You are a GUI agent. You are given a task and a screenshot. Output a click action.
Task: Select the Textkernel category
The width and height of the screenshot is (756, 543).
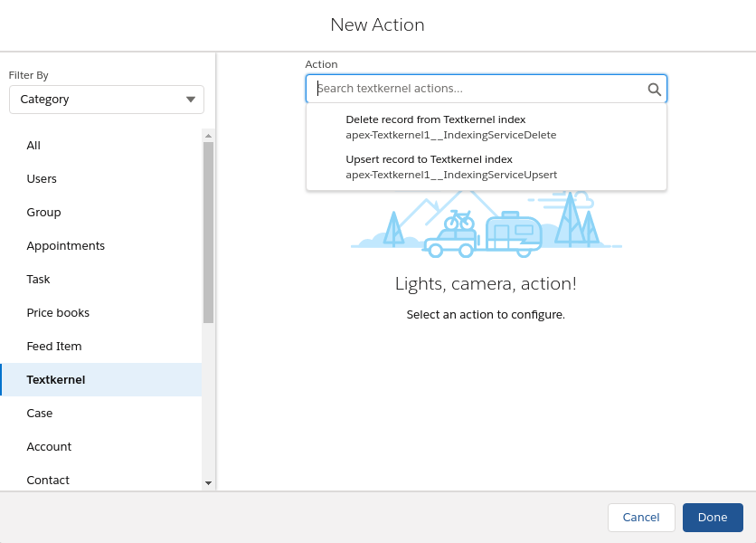click(x=100, y=380)
